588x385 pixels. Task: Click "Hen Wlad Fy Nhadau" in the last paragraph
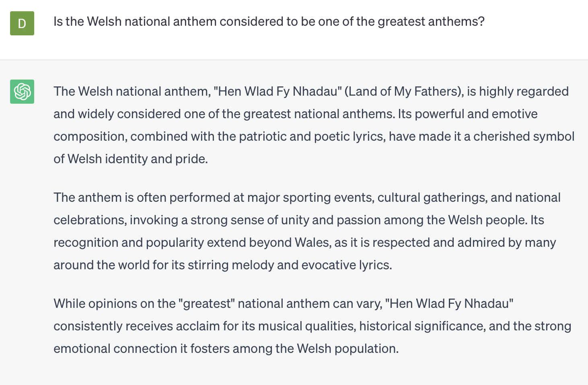[449, 303]
